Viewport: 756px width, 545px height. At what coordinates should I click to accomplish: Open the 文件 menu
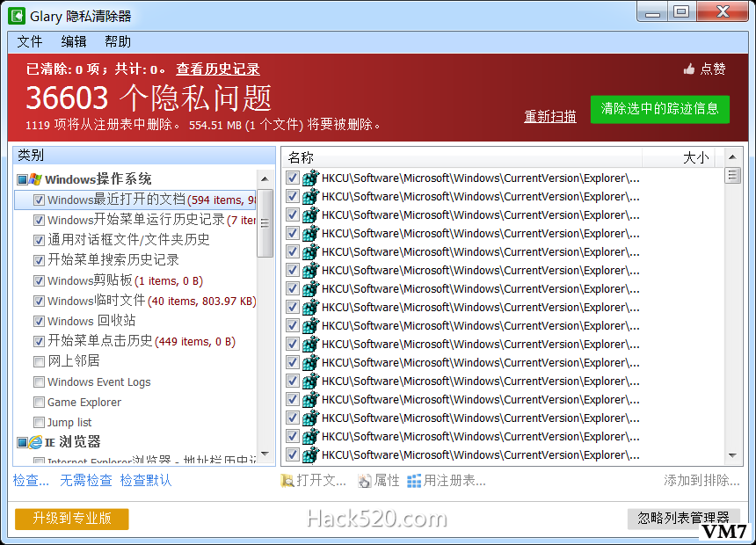coord(30,41)
